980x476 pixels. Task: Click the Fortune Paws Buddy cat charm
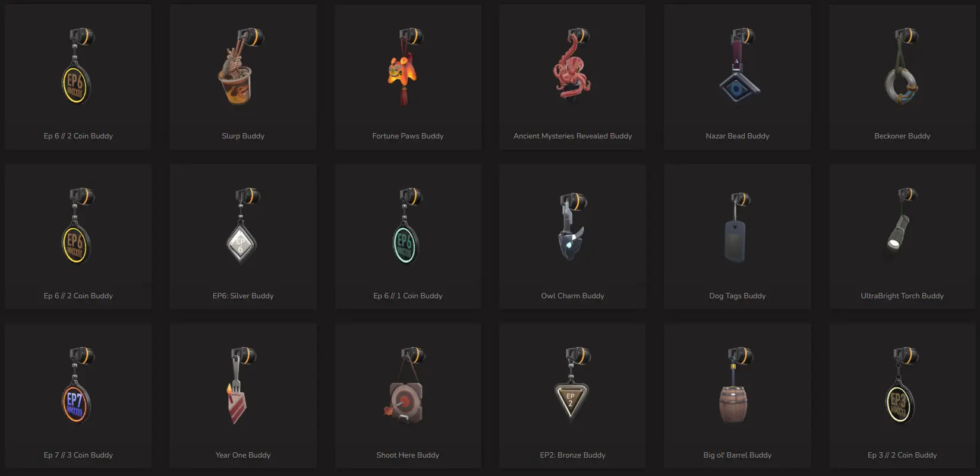click(404, 67)
